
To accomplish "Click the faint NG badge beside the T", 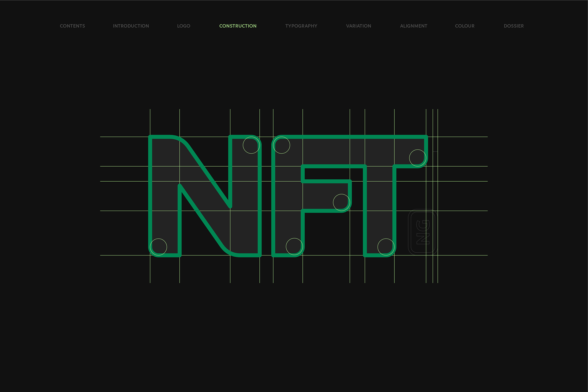I will tap(423, 232).
